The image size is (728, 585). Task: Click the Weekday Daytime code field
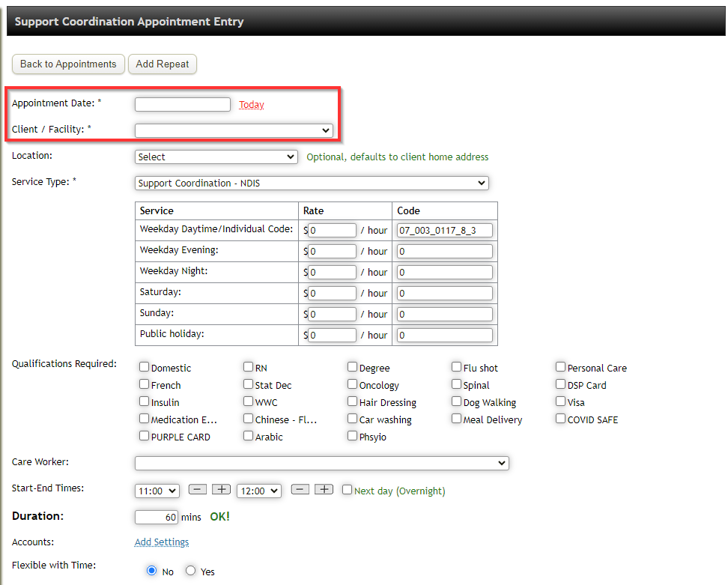click(444, 230)
